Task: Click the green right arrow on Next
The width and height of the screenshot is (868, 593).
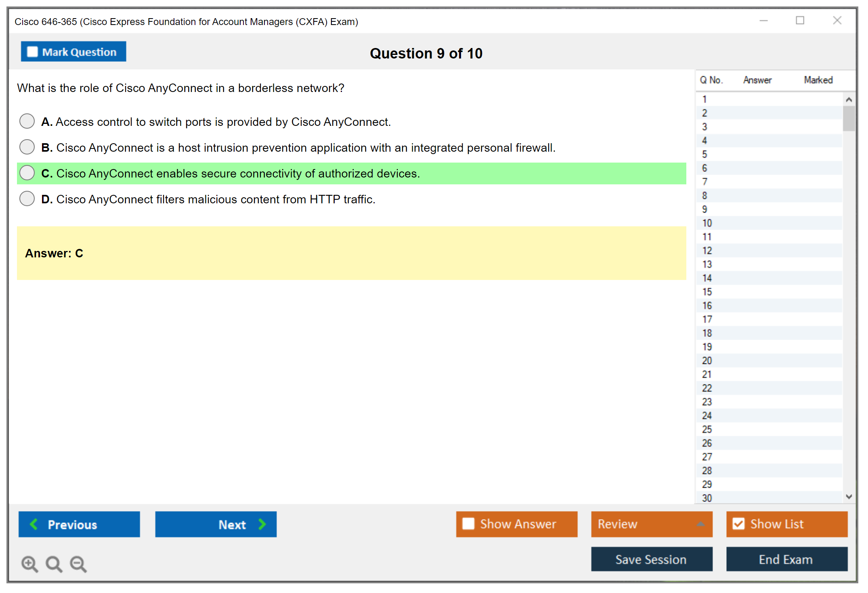Action: (262, 524)
